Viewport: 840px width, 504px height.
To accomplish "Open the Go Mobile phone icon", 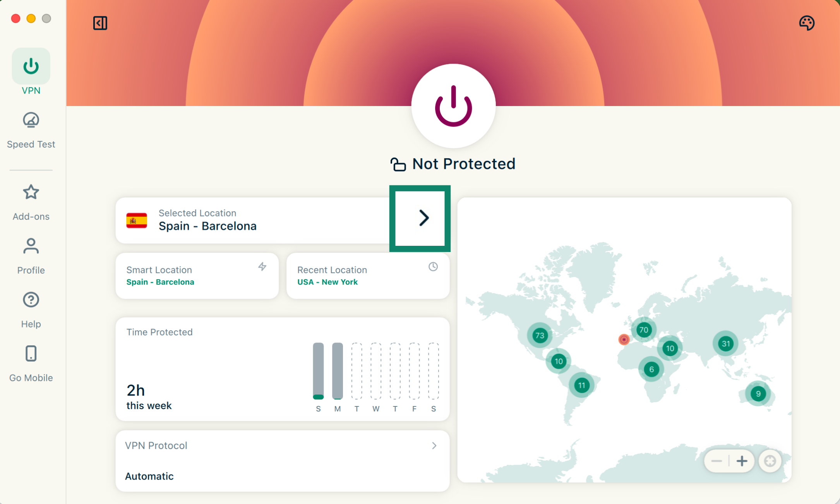I will pyautogui.click(x=31, y=354).
